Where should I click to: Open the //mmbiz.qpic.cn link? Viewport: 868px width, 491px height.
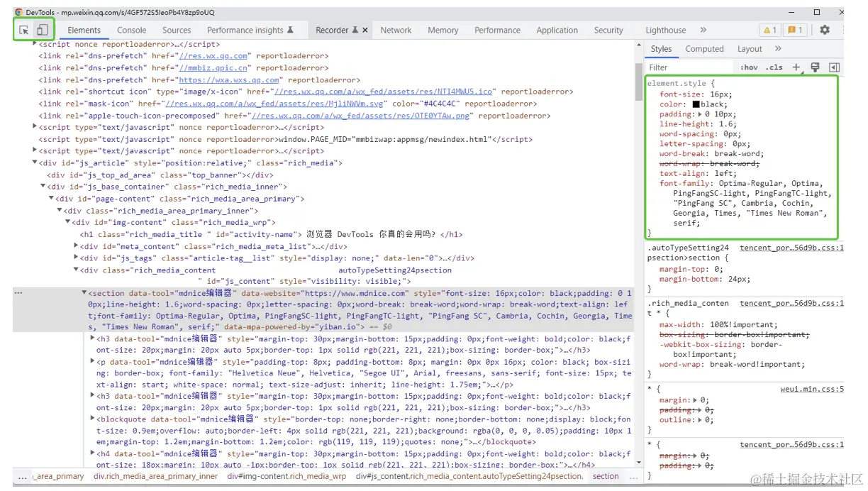[213, 68]
